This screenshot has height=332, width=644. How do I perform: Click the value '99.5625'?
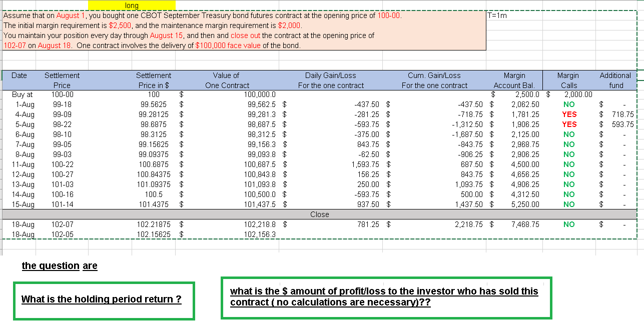coord(153,104)
